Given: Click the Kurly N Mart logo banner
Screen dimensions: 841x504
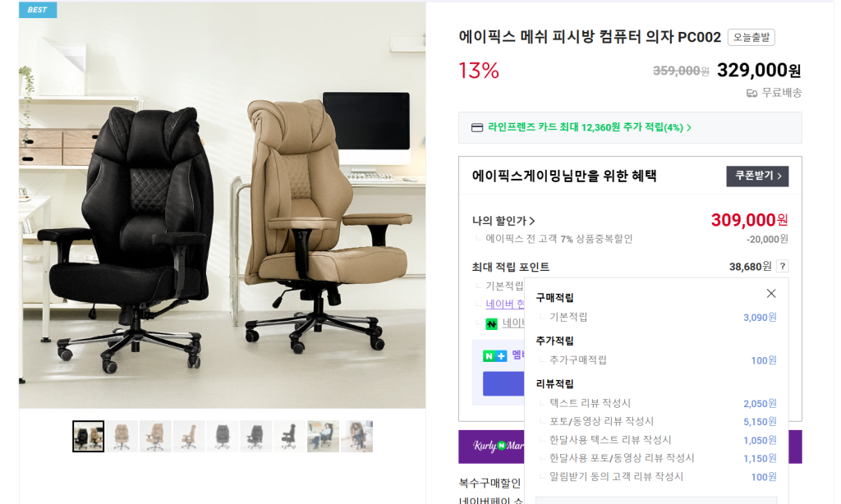Looking at the screenshot, I should [491, 446].
